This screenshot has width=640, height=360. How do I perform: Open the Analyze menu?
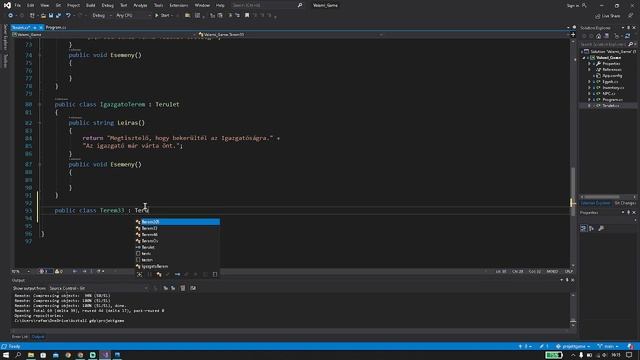(140, 5)
